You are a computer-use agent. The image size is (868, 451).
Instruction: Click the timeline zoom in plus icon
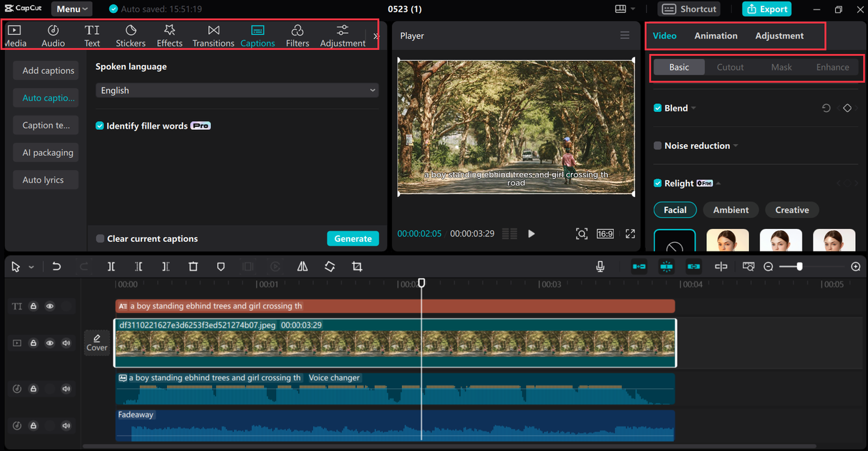click(856, 266)
